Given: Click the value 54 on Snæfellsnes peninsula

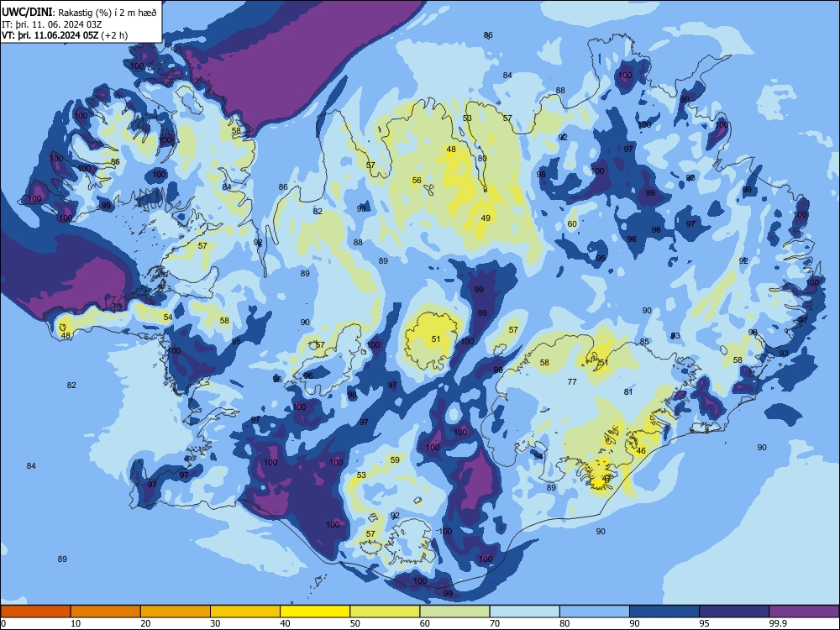Looking at the screenshot, I should 168,318.
